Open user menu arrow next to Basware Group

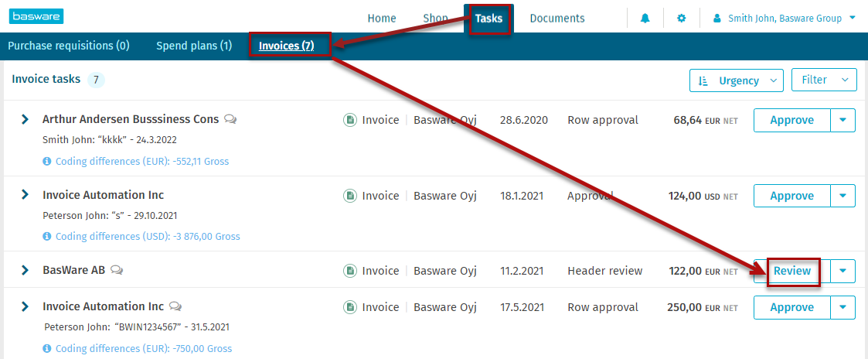(x=853, y=19)
